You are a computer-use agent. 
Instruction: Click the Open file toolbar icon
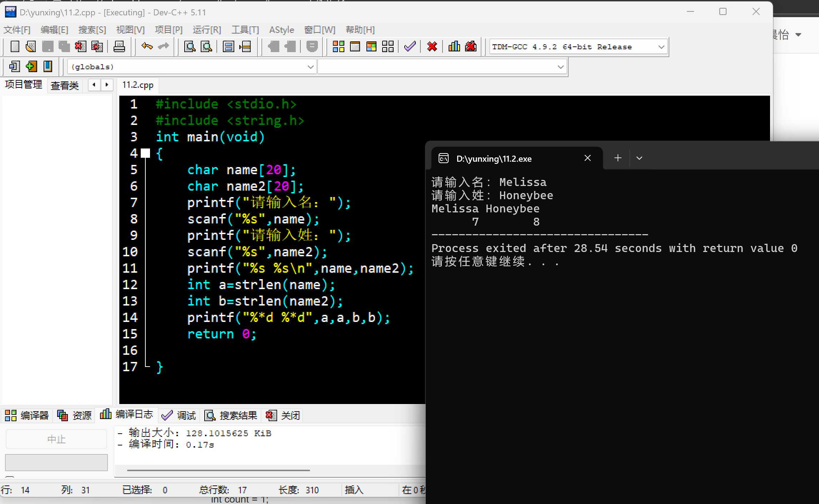point(31,47)
